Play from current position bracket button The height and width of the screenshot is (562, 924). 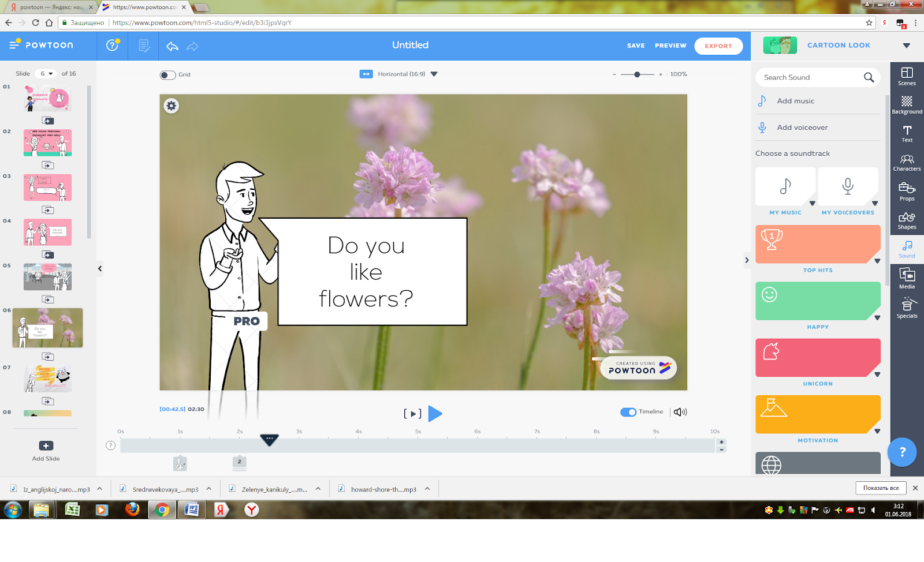click(x=412, y=414)
